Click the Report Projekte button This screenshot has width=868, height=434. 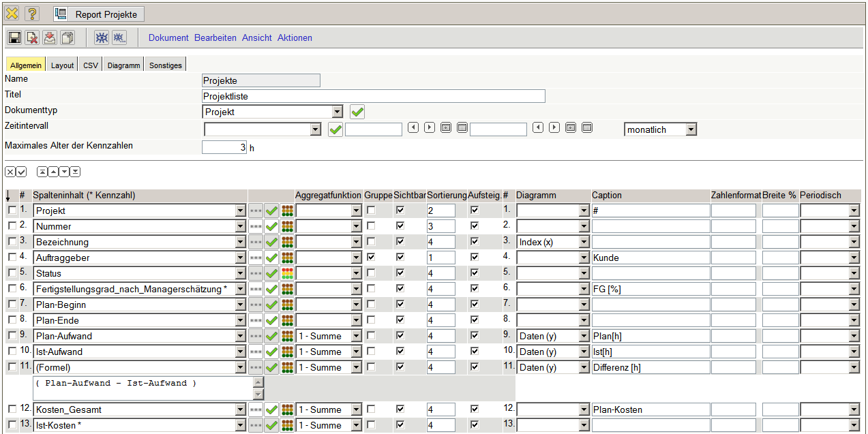click(99, 14)
